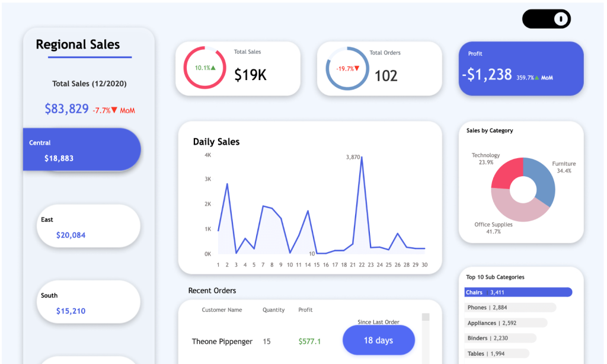Screen dimensions: 607x364
Task: Click the Furniture 34.4% label
Action: click(x=564, y=167)
